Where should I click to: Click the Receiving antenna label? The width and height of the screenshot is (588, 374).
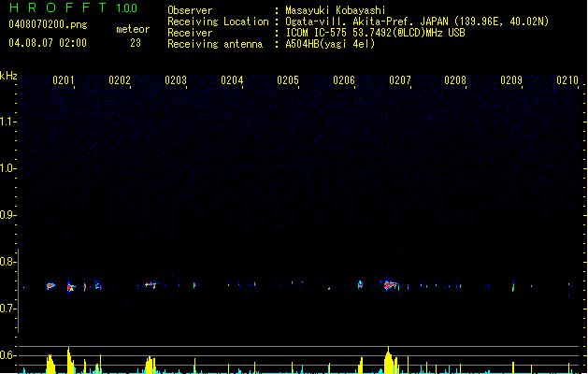215,44
